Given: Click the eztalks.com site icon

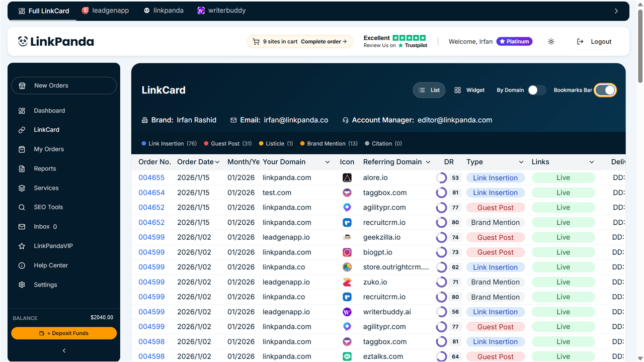Looking at the screenshot, I should coord(347,356).
